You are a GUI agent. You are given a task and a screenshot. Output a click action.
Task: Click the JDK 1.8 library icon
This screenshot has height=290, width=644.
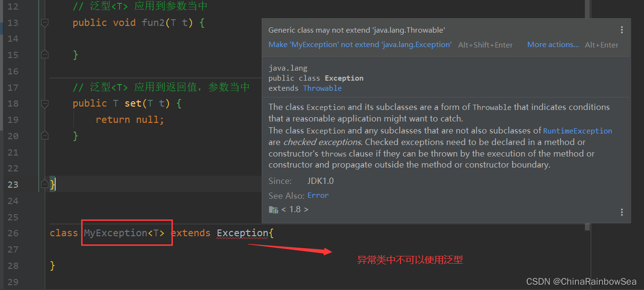pyautogui.click(x=273, y=209)
